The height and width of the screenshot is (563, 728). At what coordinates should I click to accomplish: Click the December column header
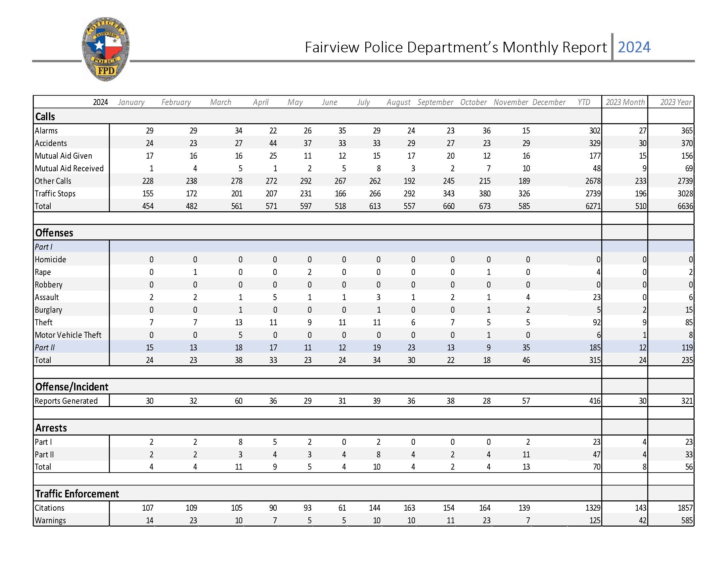(549, 102)
